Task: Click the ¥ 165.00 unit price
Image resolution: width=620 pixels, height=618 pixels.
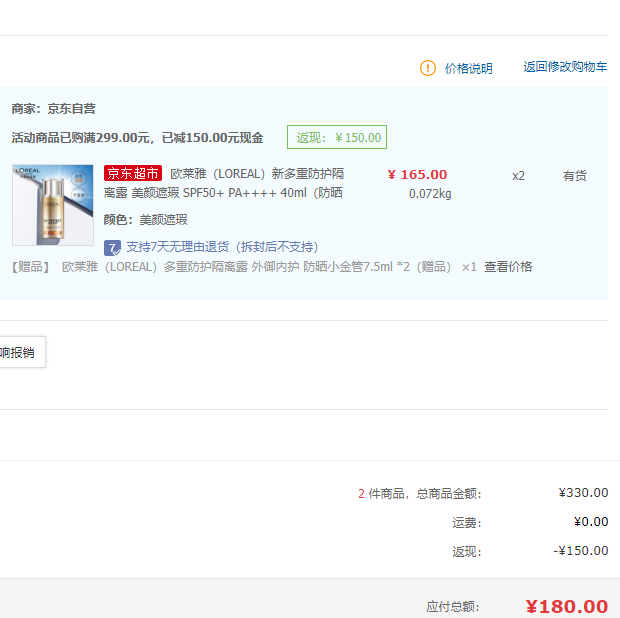Action: point(417,174)
